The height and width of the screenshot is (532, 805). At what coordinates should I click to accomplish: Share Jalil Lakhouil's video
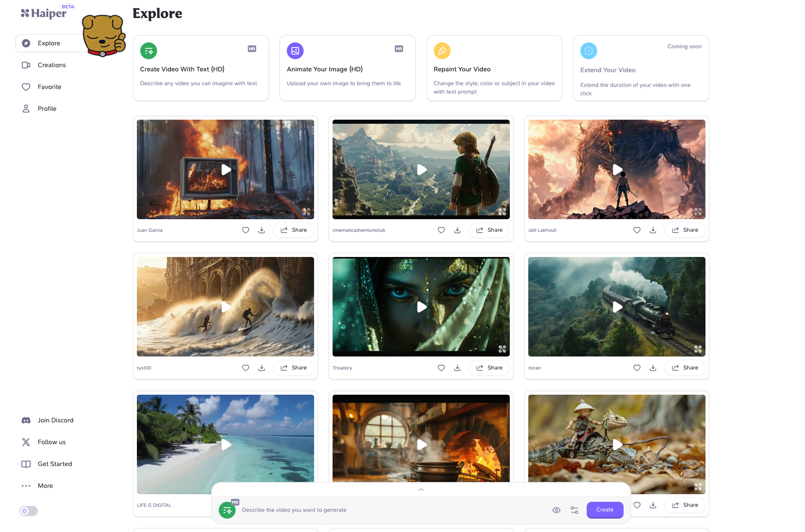click(685, 230)
